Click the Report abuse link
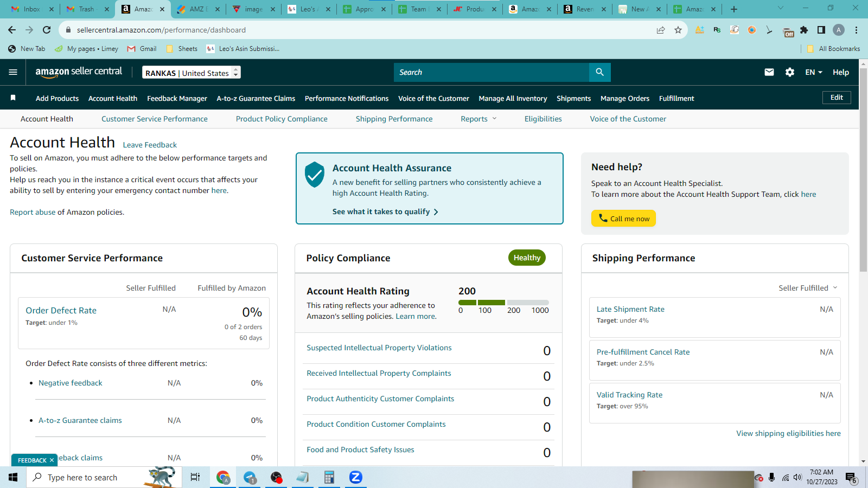Screen dimensions: 868x488 pos(33,212)
